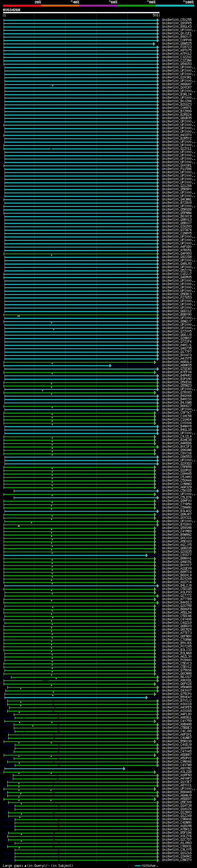Select the UniRef100_Q0J1E1 label
The height and width of the screenshot is (868, 197).
click(177, 33)
